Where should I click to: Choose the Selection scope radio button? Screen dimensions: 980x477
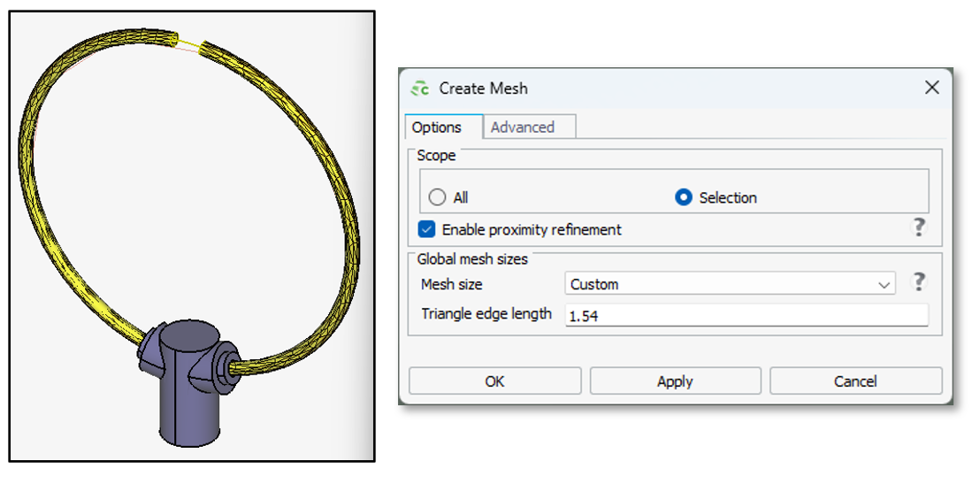click(683, 197)
